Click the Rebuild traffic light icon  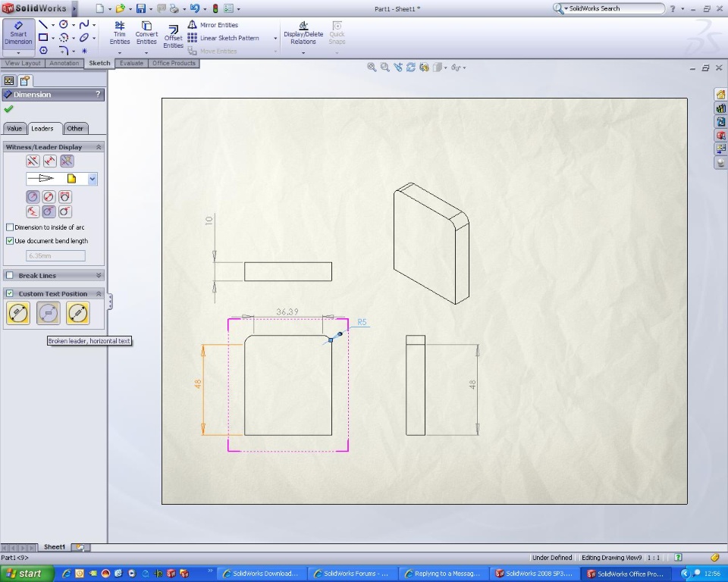(215, 8)
